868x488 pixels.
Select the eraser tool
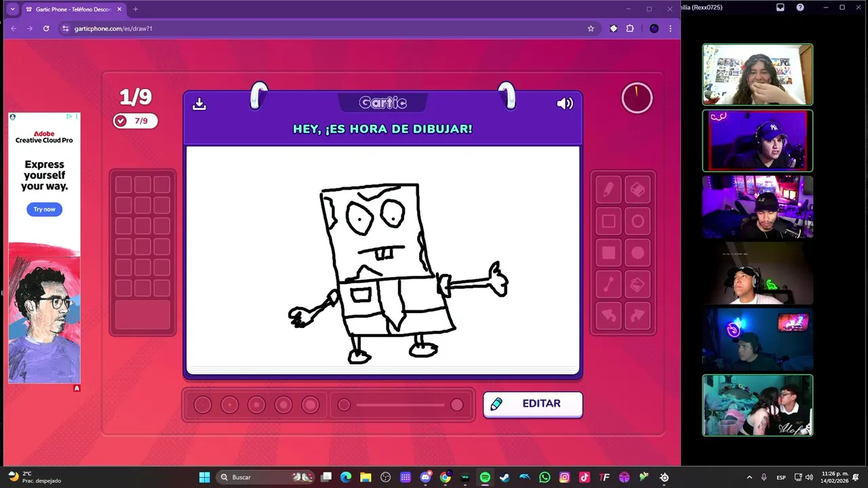(x=637, y=190)
